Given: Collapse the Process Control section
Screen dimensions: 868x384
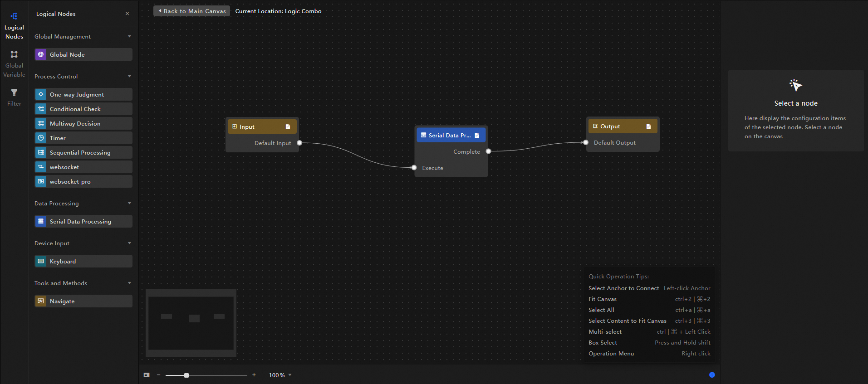Looking at the screenshot, I should click(x=129, y=76).
